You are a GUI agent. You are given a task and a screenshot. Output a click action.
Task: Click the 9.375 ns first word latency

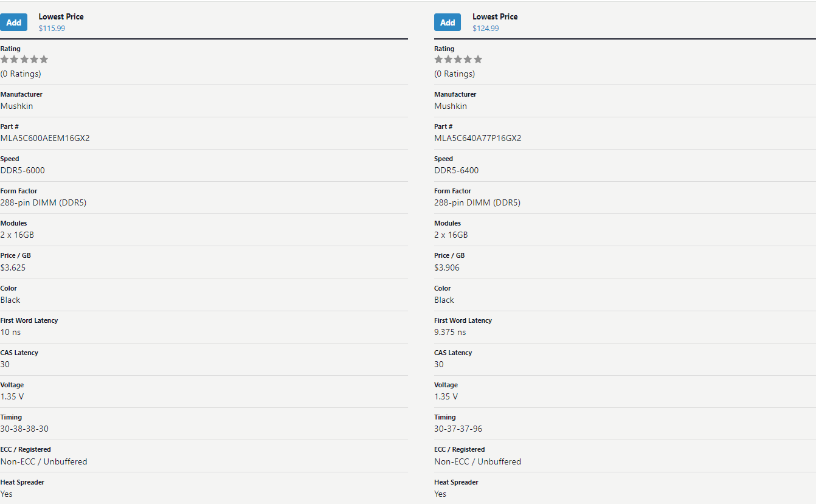450,332
